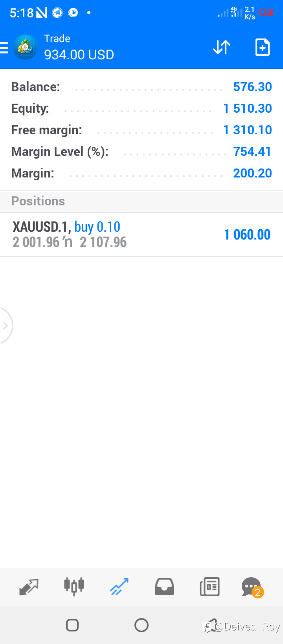Expand the XAUUSD.1 buy 0.10 position

tap(141, 234)
